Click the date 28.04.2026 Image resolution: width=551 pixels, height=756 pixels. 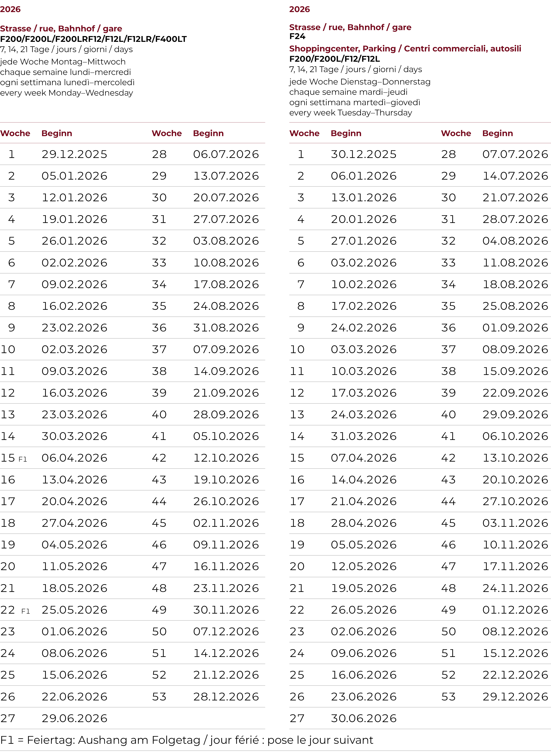pos(364,523)
